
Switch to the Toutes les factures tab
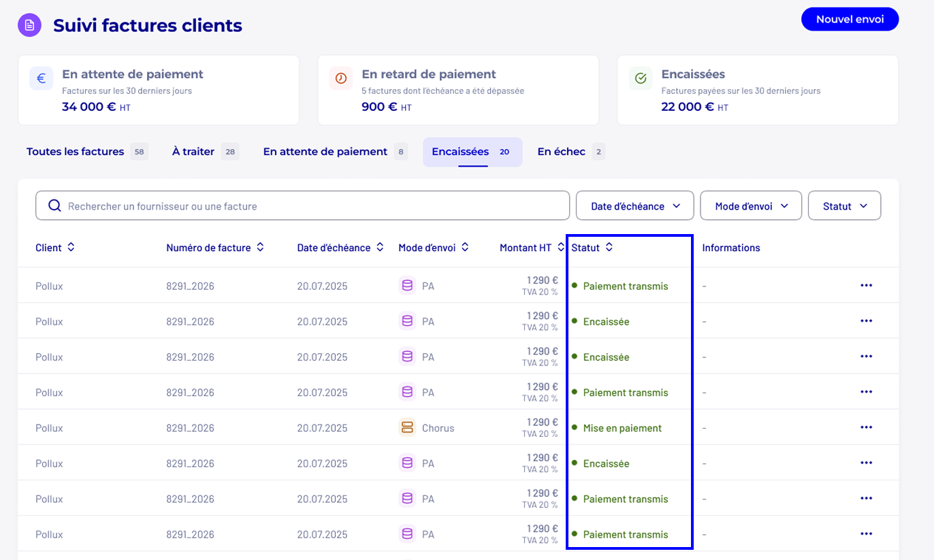click(87, 152)
